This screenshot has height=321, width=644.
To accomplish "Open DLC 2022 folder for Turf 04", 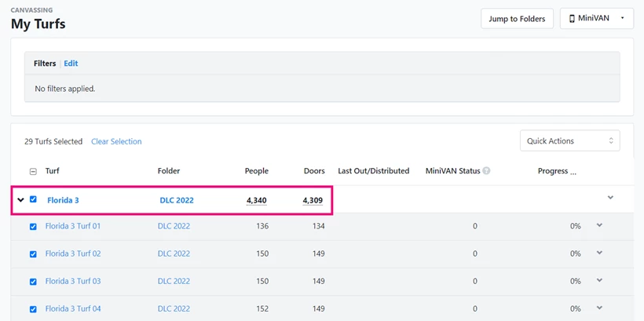I will click(x=174, y=308).
